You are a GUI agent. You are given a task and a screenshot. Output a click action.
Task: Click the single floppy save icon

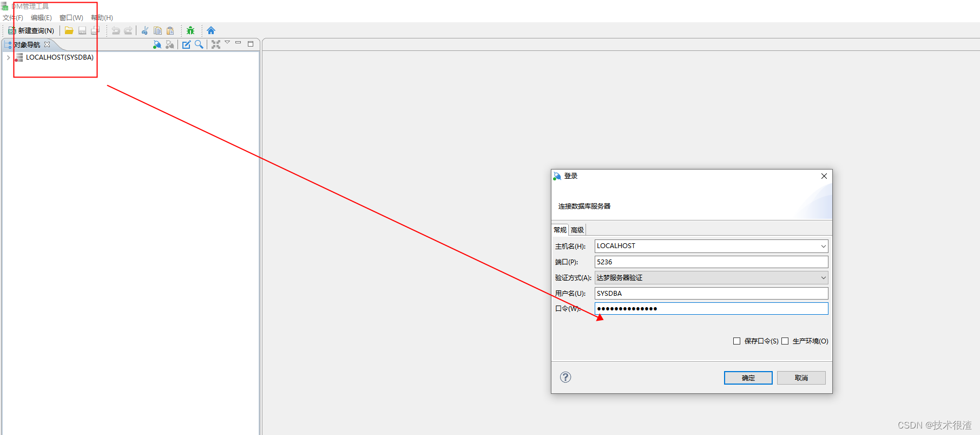pyautogui.click(x=82, y=30)
